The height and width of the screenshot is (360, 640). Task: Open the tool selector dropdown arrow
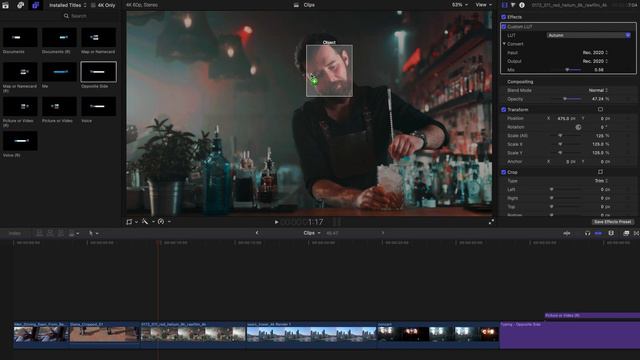pos(97,233)
